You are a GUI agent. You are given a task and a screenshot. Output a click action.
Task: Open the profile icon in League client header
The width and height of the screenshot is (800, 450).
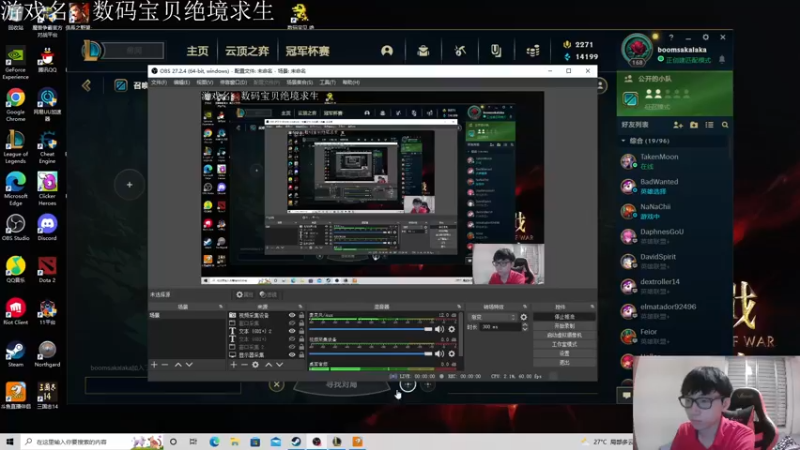coord(387,51)
